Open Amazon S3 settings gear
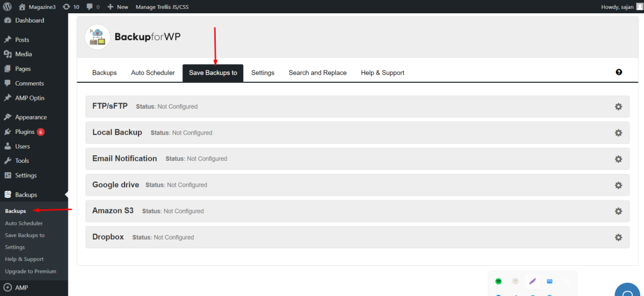 coord(618,211)
